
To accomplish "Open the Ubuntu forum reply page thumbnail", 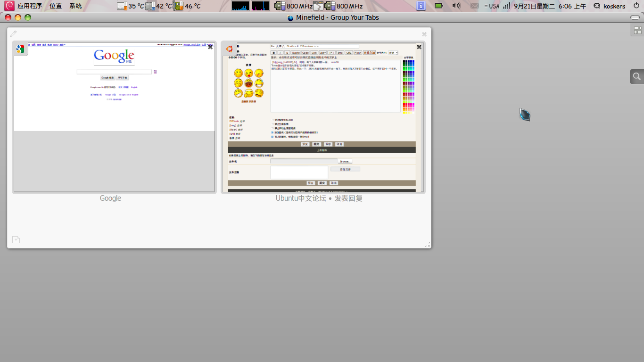I will (323, 117).
